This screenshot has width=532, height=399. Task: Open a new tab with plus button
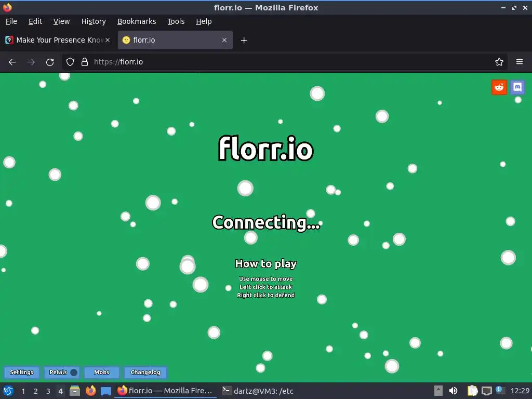244,41
